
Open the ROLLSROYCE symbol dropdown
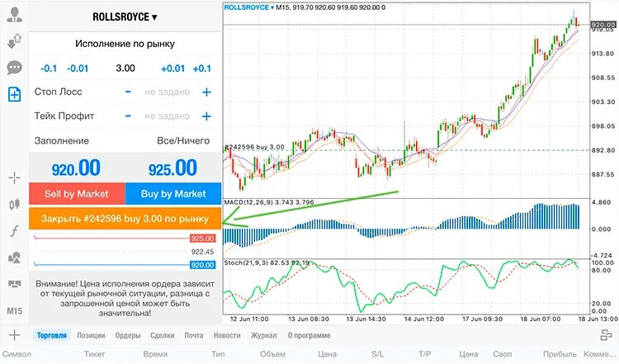pyautogui.click(x=125, y=17)
